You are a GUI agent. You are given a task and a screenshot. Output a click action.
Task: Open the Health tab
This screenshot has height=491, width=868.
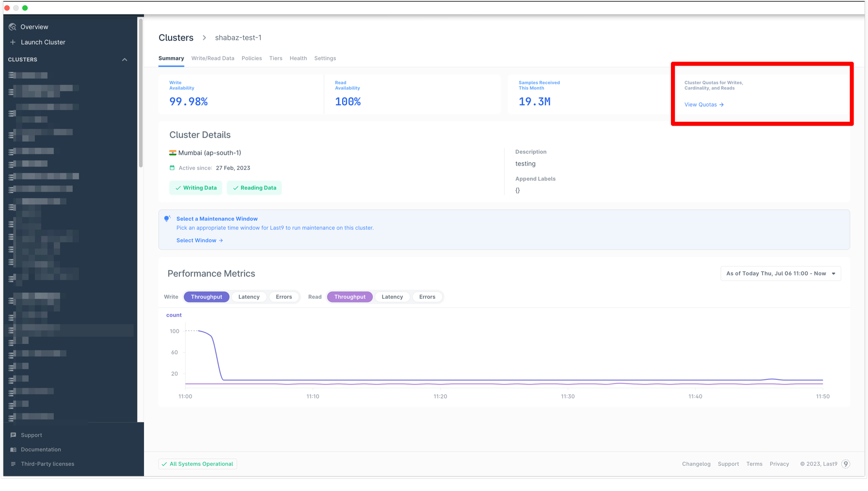(298, 59)
